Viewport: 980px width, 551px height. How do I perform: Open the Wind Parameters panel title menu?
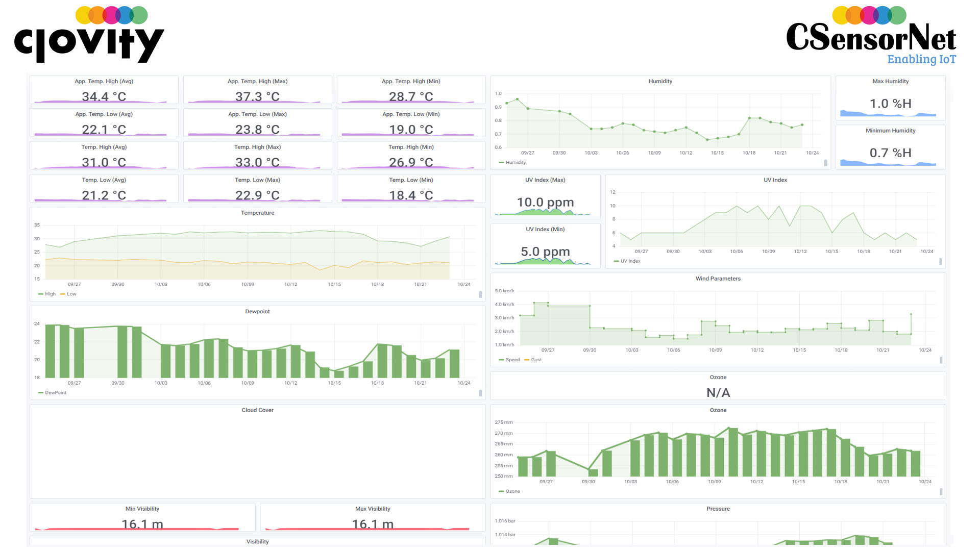pyautogui.click(x=718, y=279)
